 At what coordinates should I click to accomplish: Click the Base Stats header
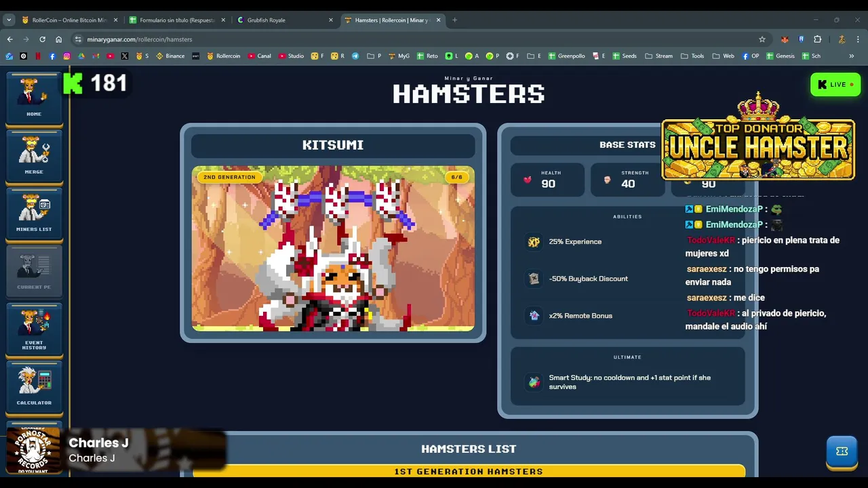click(x=627, y=145)
